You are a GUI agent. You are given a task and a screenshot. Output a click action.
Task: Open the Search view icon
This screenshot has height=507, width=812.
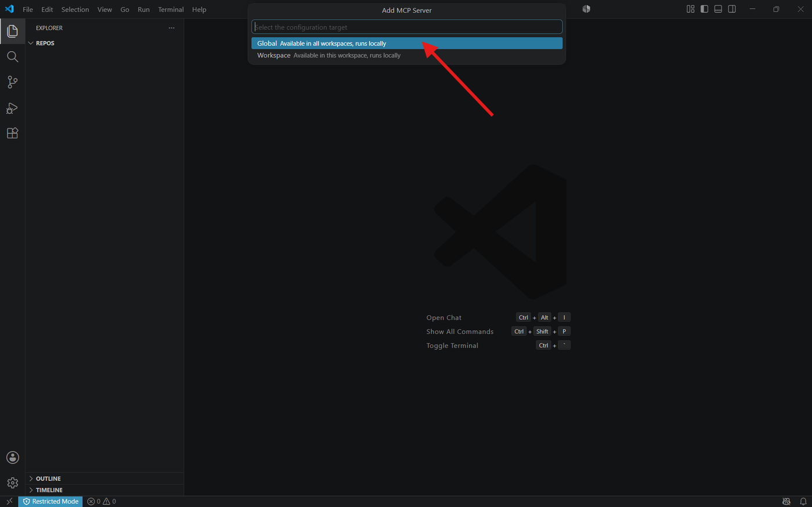pos(12,56)
